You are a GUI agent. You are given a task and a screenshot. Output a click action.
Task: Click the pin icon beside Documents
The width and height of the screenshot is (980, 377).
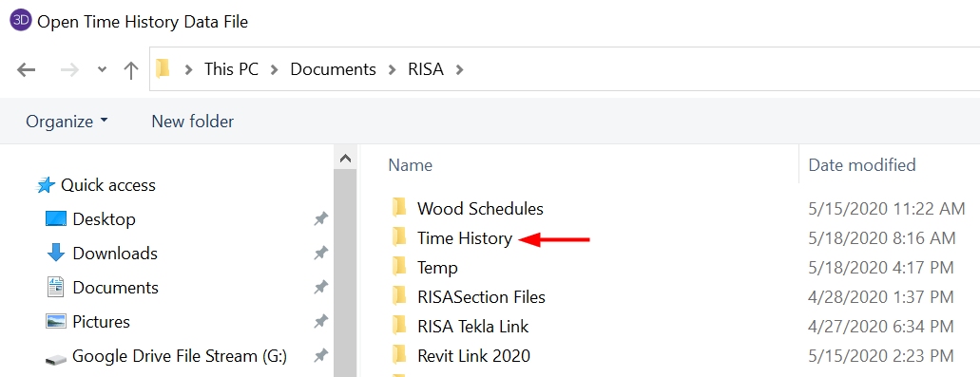(x=320, y=288)
